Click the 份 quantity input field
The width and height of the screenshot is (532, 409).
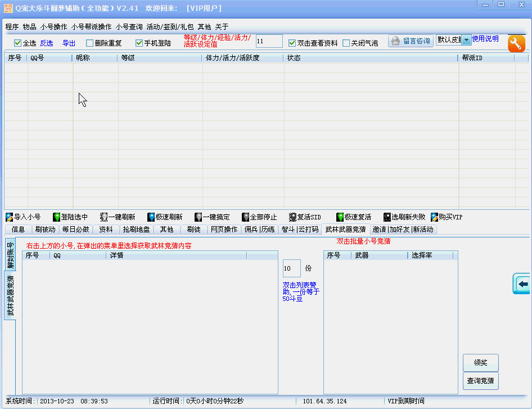pos(291,268)
